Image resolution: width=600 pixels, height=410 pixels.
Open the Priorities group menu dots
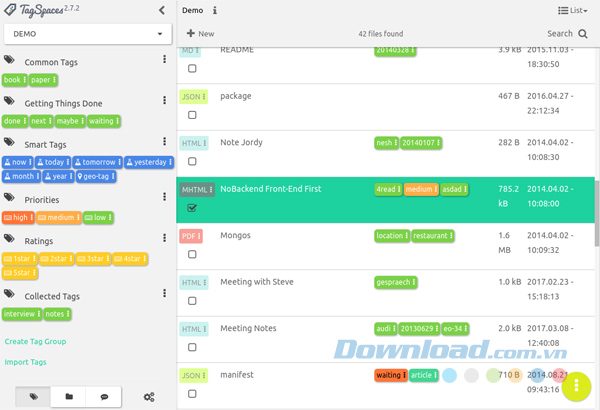[x=165, y=197]
